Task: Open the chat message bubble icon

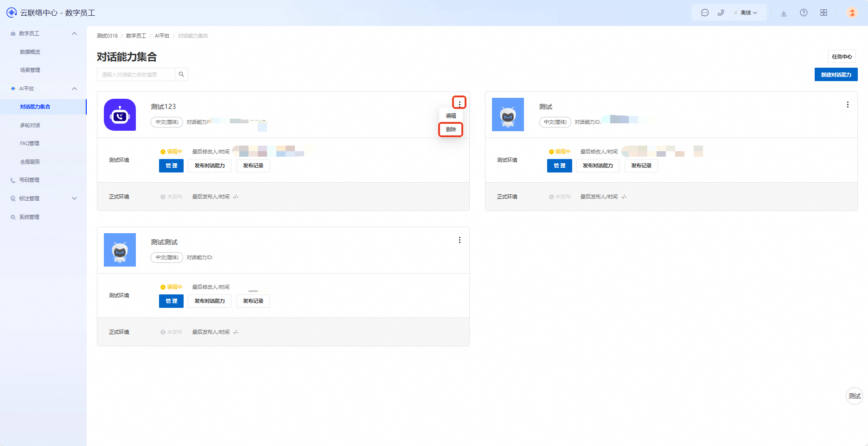Action: [x=705, y=13]
